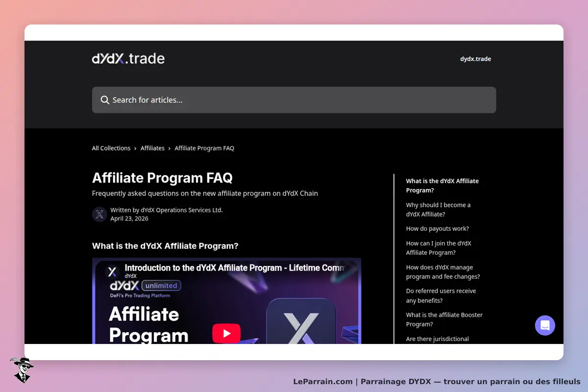Click the 'Affiliate Program FAQ' page heading
Screen dimensions: 588x392
[162, 178]
